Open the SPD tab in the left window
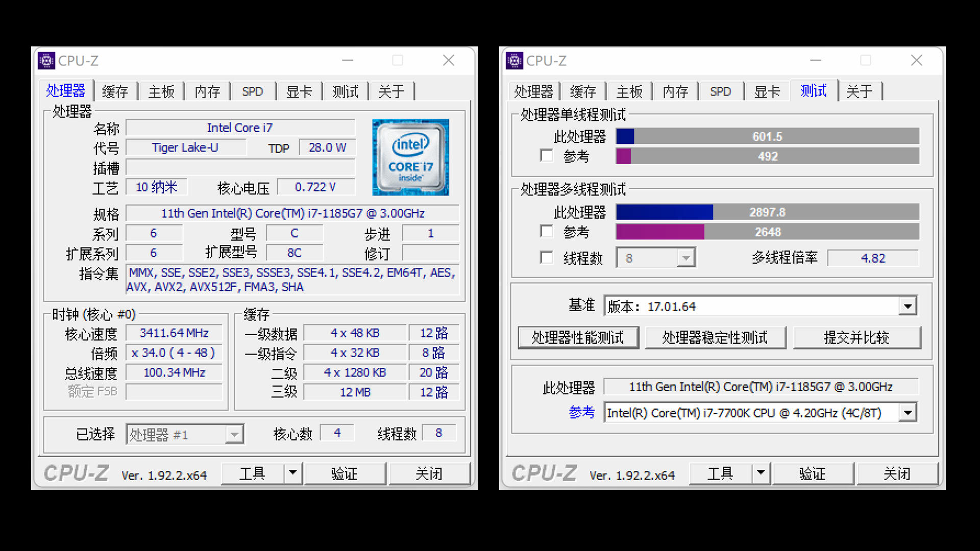 252,91
